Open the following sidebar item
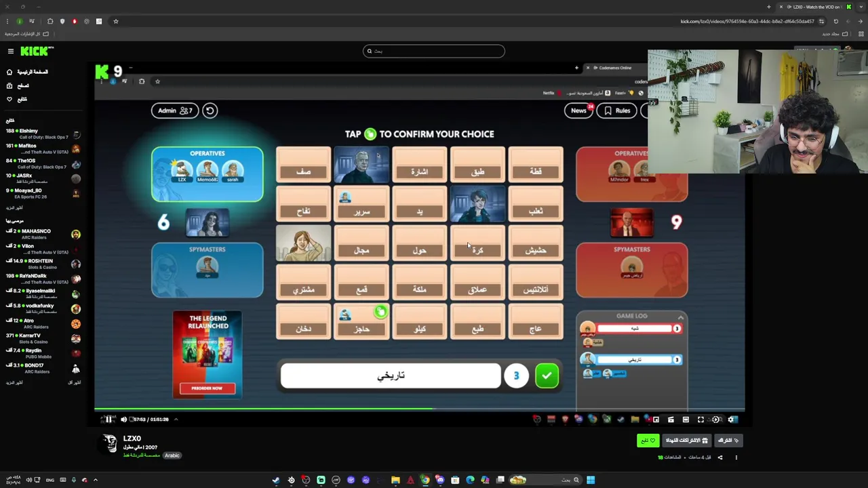 [x=17, y=99]
